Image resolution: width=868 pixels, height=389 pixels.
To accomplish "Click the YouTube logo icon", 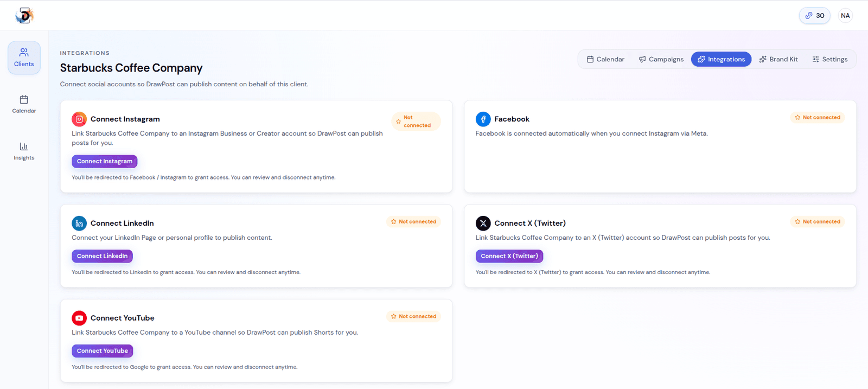I will tap(79, 318).
